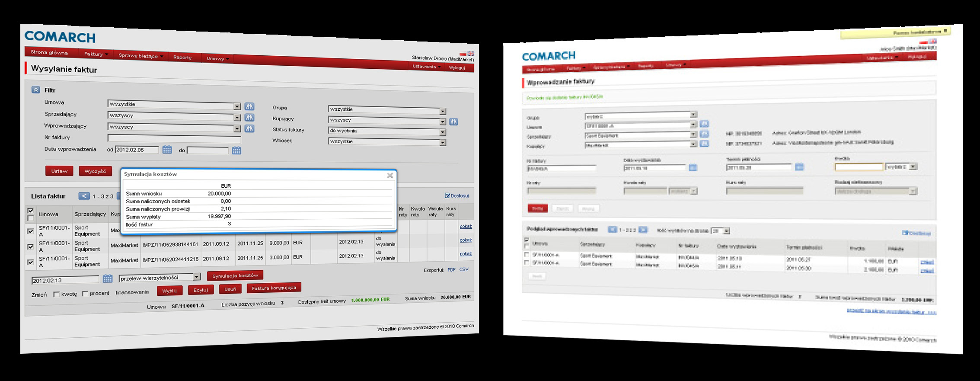The height and width of the screenshot is (381, 980).
Task: Click the binoculars icon next to Wprowadzający filter
Action: tap(249, 129)
